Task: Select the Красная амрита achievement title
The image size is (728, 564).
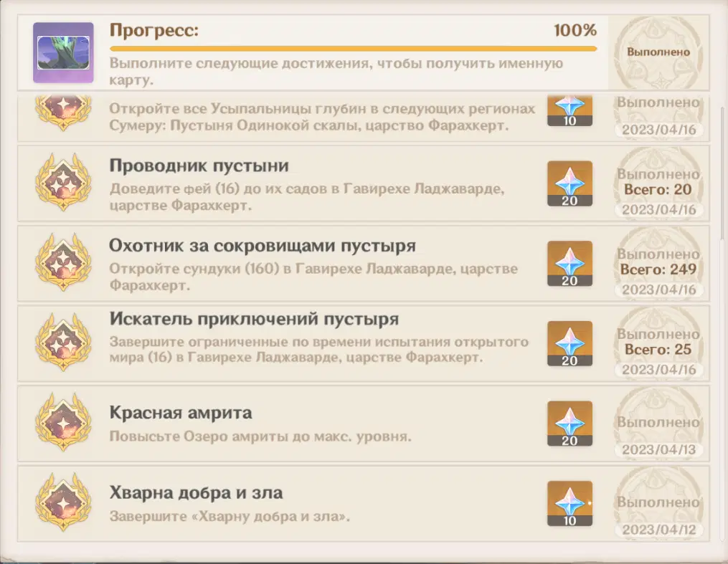Action: (x=180, y=414)
